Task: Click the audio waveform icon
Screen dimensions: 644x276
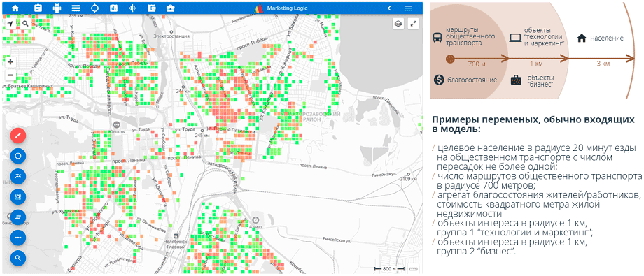Action: [x=133, y=8]
